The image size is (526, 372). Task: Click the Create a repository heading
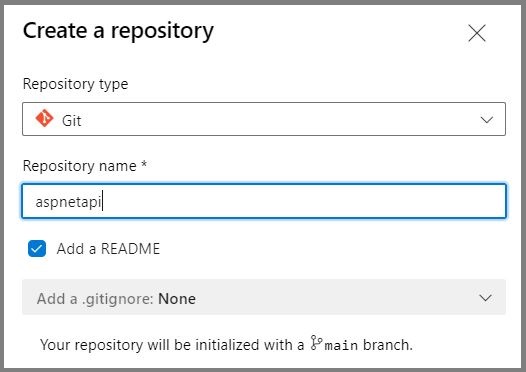[x=118, y=31]
